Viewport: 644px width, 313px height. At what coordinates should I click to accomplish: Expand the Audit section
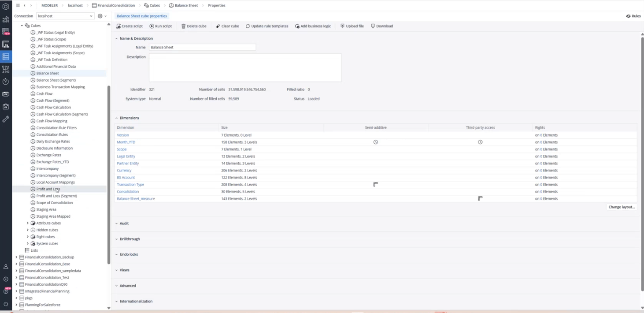pos(124,224)
